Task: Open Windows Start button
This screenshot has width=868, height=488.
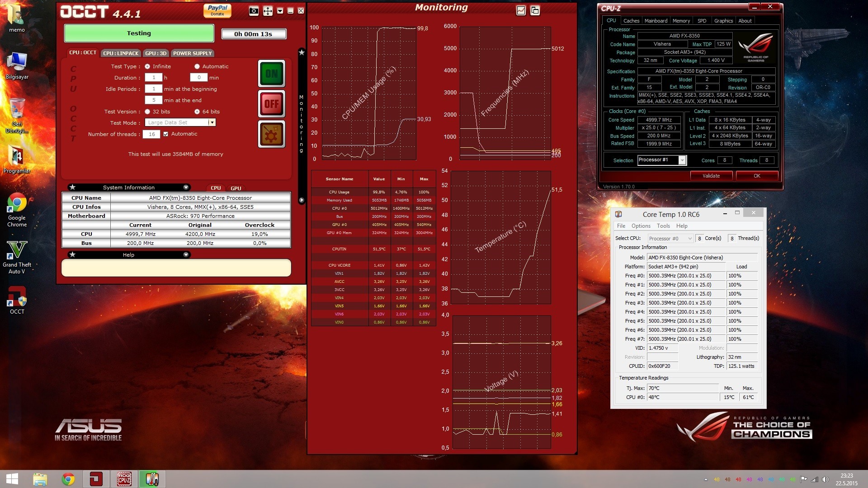Action: pos(12,479)
